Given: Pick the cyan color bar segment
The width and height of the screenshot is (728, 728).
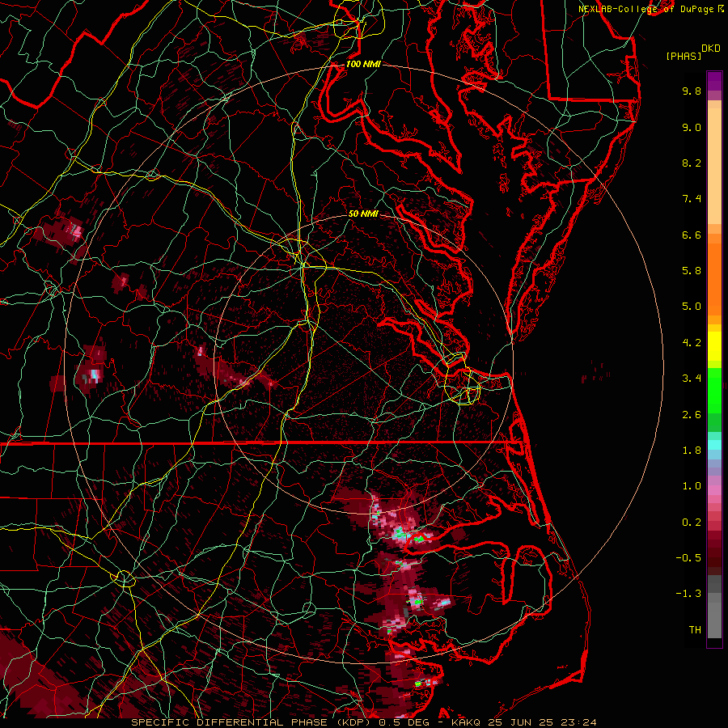Looking at the screenshot, I should [x=714, y=445].
